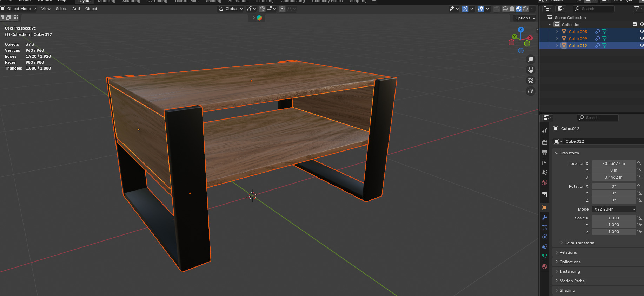
Task: Click Cube.009 mesh data icon
Action: (x=605, y=38)
